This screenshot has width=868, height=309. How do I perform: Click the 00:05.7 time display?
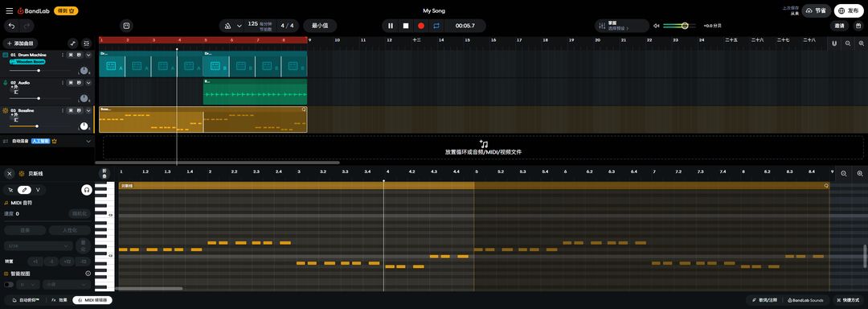(x=465, y=26)
